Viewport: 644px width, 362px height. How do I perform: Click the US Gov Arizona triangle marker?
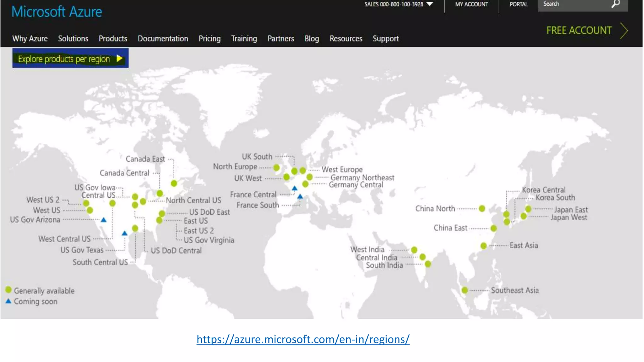[x=103, y=220]
